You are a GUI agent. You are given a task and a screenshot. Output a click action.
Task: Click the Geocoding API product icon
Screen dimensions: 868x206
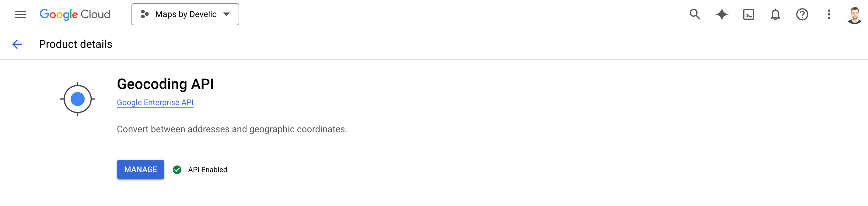[x=78, y=99]
